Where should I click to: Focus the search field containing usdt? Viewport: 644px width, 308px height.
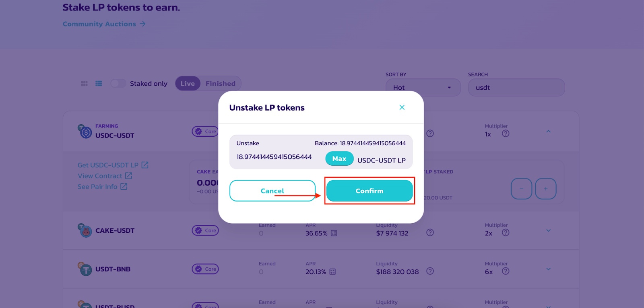(516, 87)
